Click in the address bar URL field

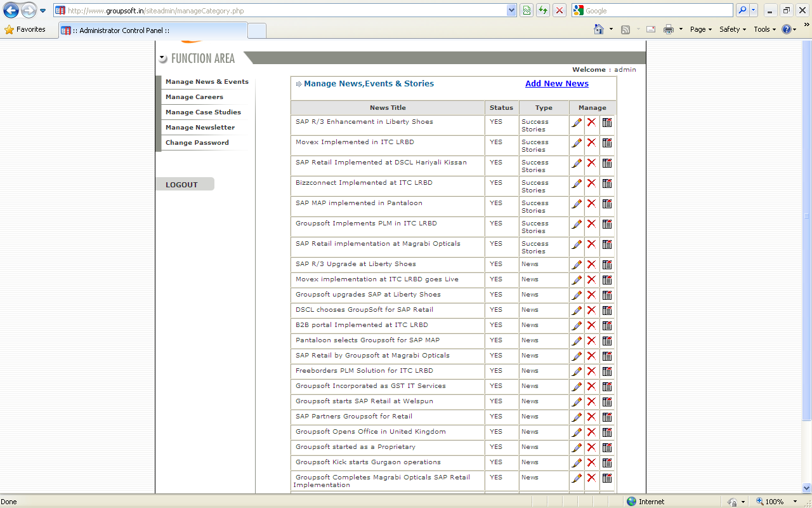[285, 11]
